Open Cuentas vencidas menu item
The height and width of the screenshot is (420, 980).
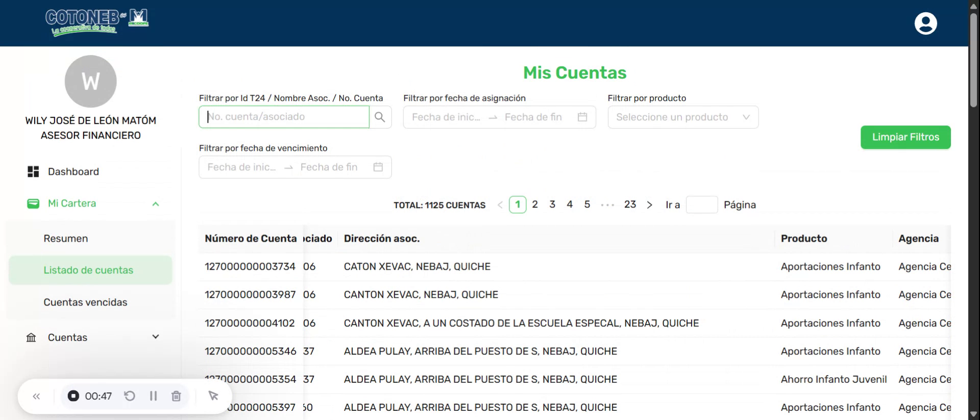tap(85, 302)
